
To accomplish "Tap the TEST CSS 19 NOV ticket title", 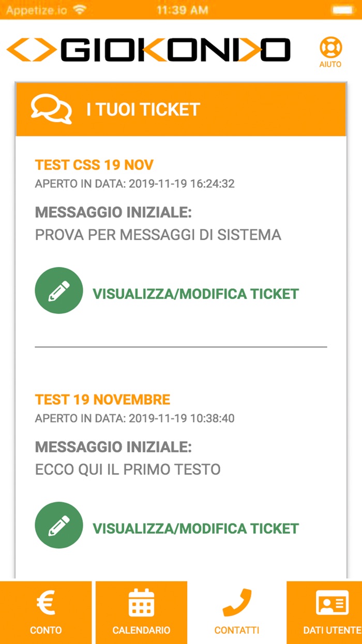I will pyautogui.click(x=94, y=165).
